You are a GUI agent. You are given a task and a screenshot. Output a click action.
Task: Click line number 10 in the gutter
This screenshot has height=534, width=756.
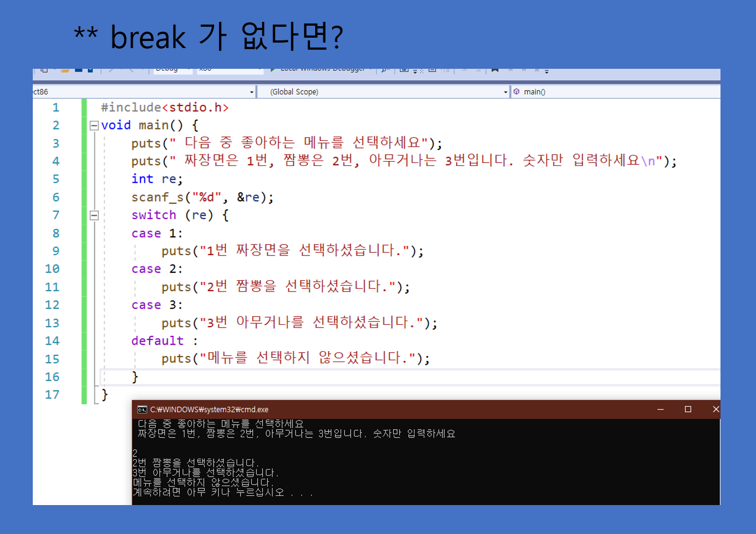pos(52,269)
